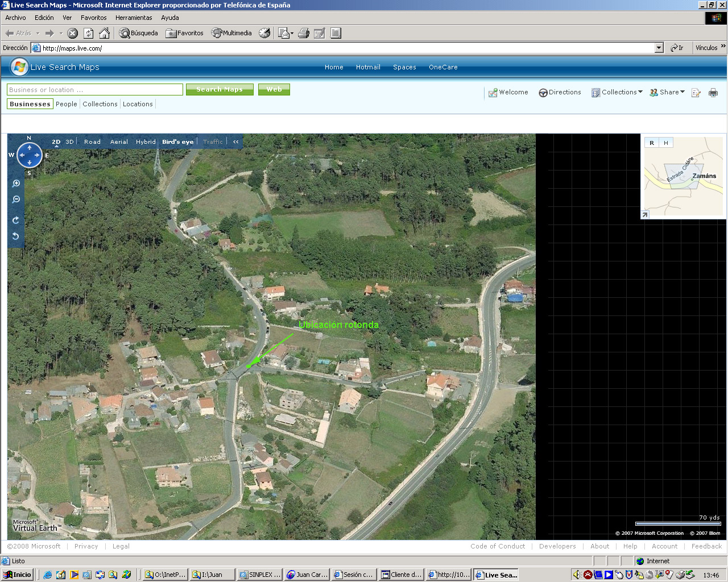
Task: Click the green Search Maps button
Action: click(x=220, y=89)
